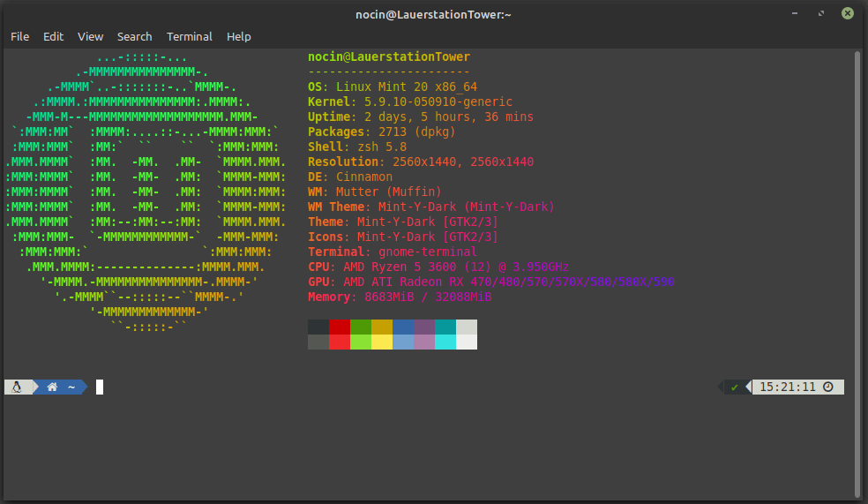This screenshot has height=504, width=868.
Task: Open the View menu
Action: click(90, 36)
